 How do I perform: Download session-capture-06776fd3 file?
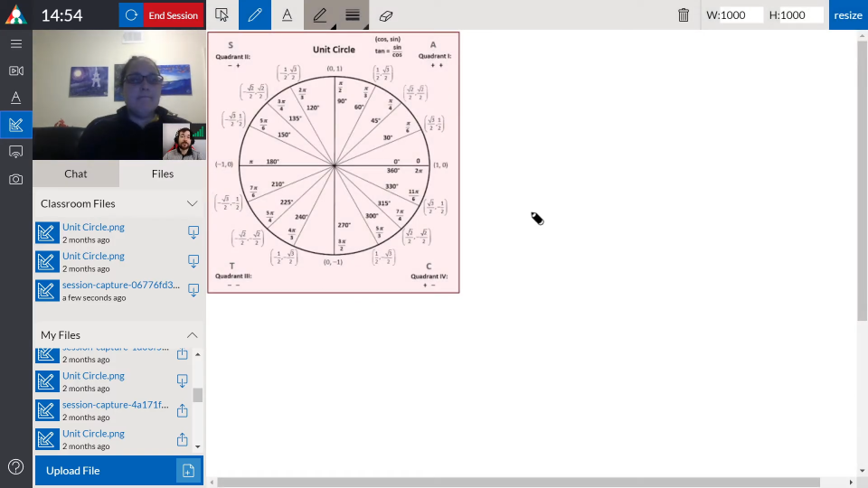(x=193, y=290)
